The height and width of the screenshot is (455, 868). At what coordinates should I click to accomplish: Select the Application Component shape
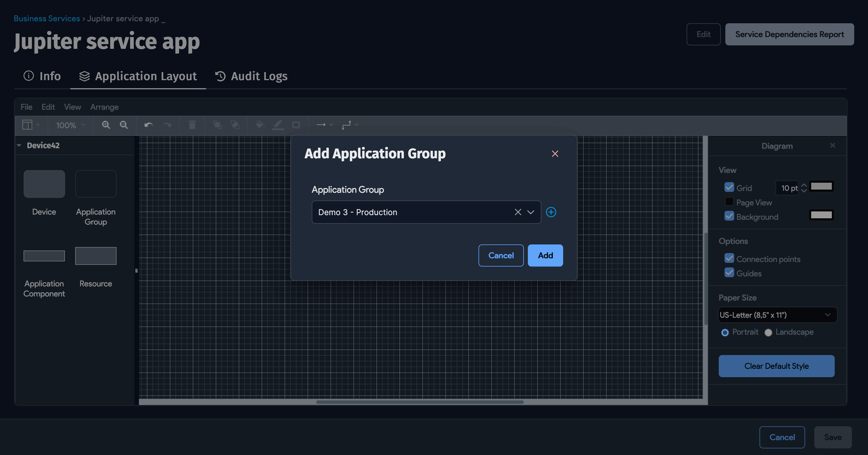[x=44, y=256]
